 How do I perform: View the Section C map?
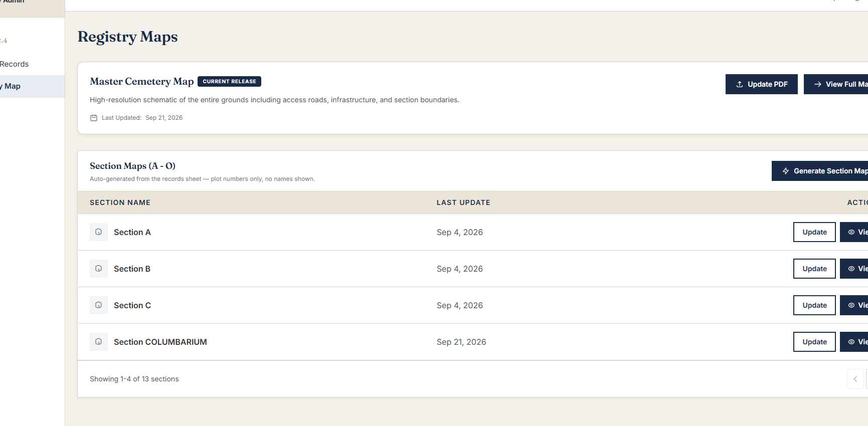click(x=854, y=305)
